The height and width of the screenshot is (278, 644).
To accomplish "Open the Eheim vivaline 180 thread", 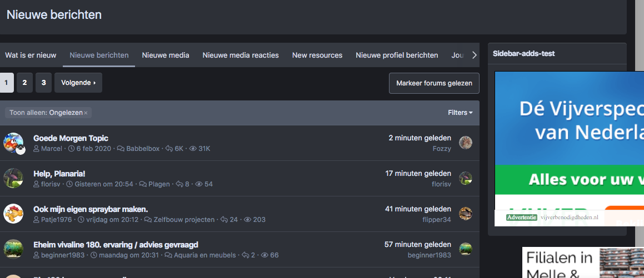I will [x=116, y=245].
